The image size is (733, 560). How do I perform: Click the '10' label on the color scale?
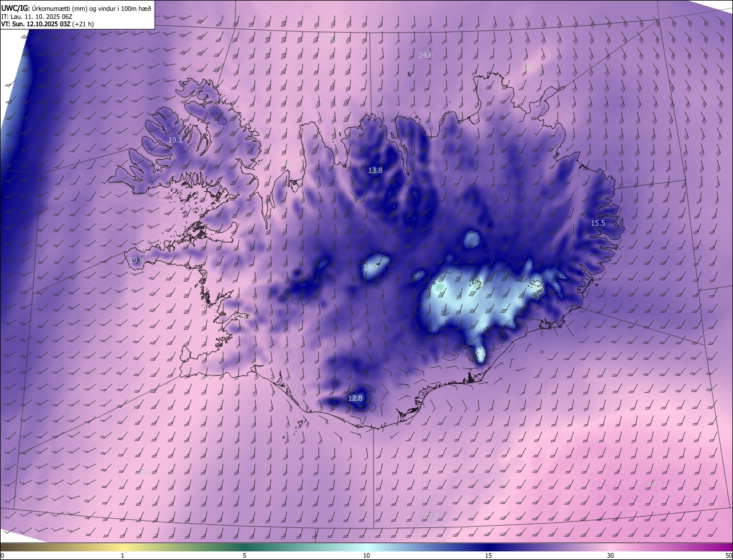[366, 556]
